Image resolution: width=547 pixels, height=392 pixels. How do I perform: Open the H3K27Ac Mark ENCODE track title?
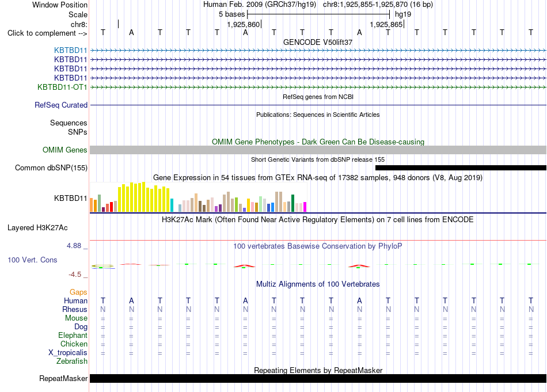tap(318, 220)
